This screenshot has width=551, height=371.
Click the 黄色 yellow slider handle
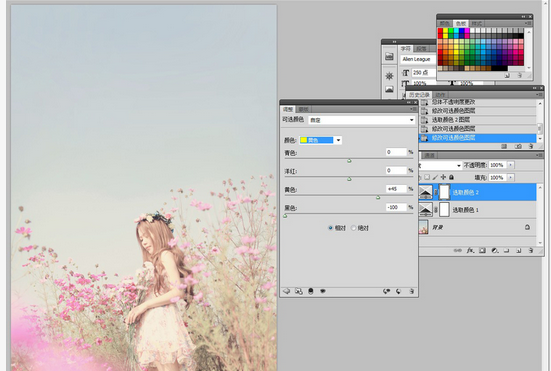378,197
